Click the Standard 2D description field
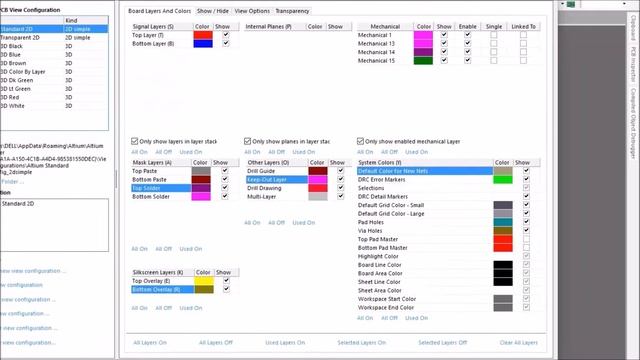The height and width of the screenshot is (360, 640). point(54,225)
